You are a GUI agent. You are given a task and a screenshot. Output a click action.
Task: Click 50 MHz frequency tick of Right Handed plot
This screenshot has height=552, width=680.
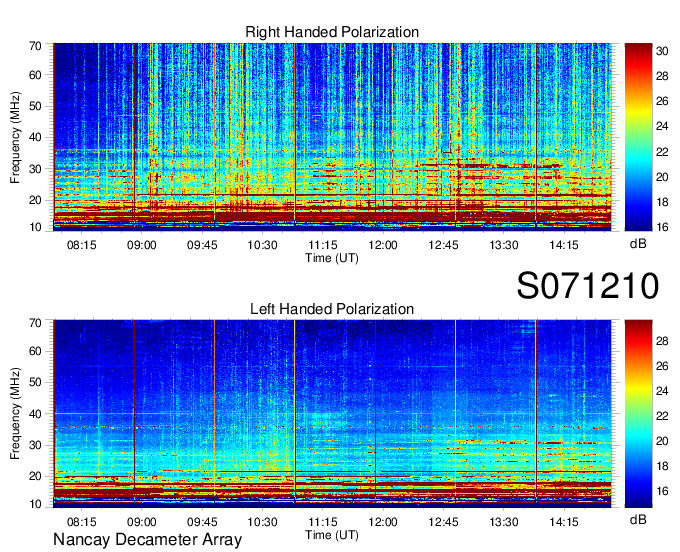35,107
